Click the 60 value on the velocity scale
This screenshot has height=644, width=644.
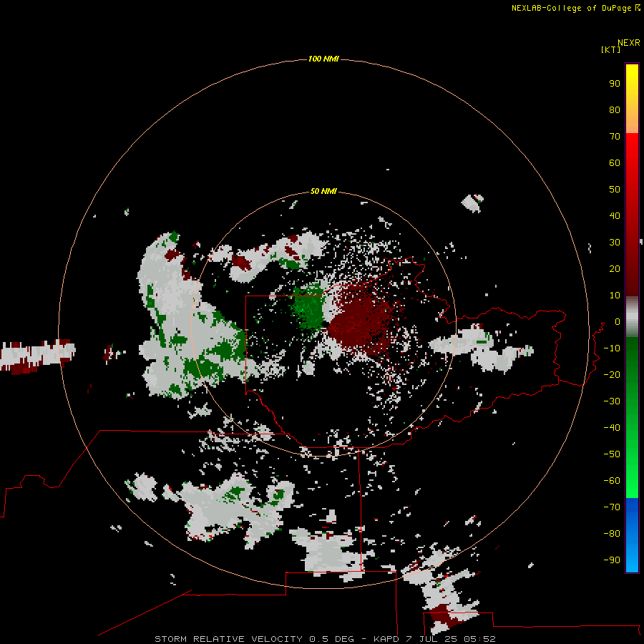(615, 162)
